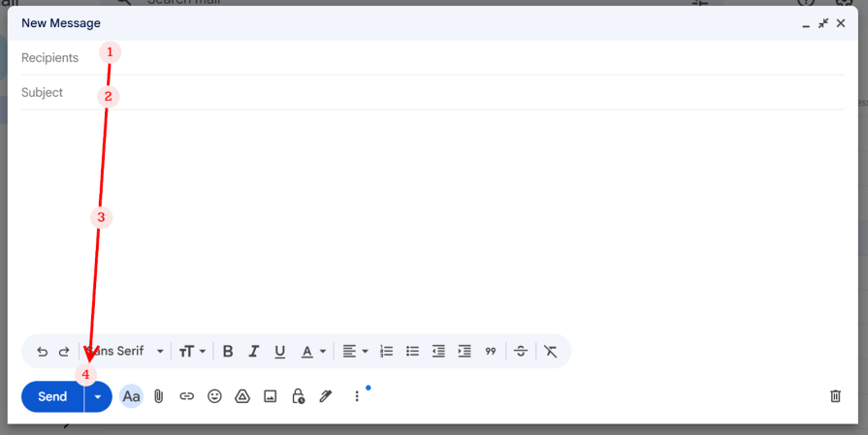Apply quote formatting
The width and height of the screenshot is (868, 435).
(x=491, y=351)
